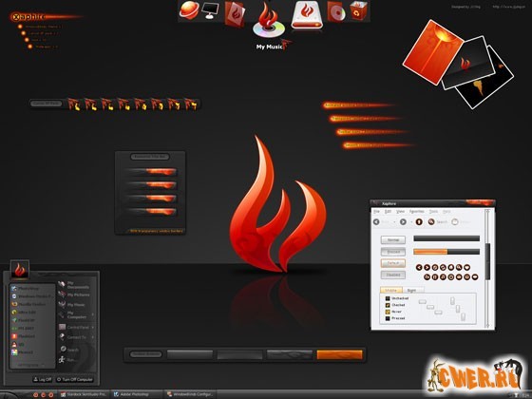
Task: Click the white hard drive flame icon
Action: pos(307,14)
